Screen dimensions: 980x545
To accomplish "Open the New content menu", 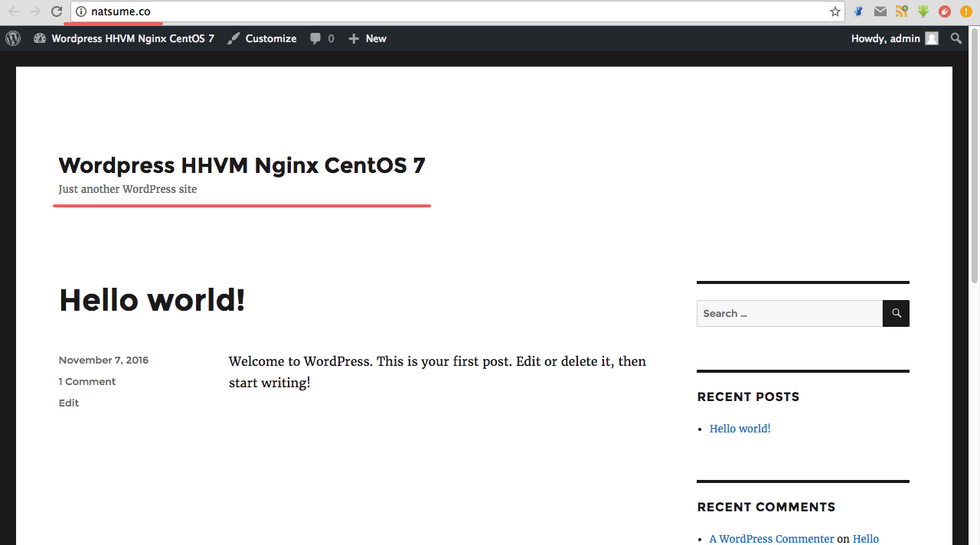I will pos(367,38).
